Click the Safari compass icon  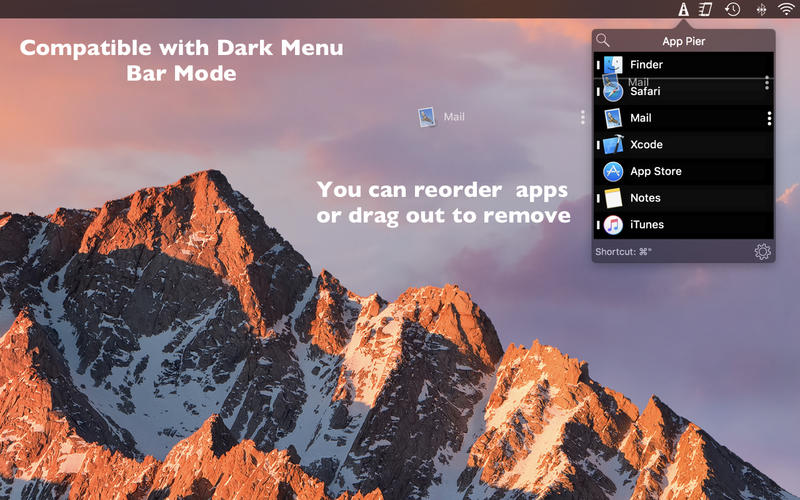[613, 92]
